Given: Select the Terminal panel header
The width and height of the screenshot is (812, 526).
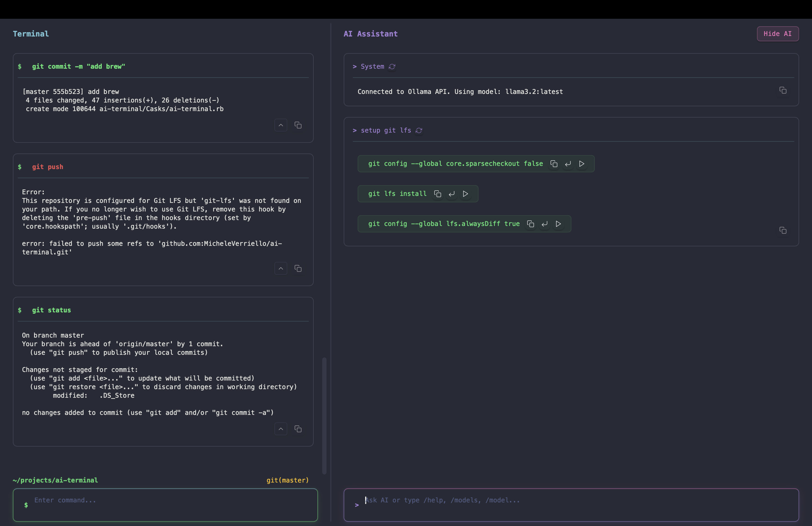Looking at the screenshot, I should 30,34.
